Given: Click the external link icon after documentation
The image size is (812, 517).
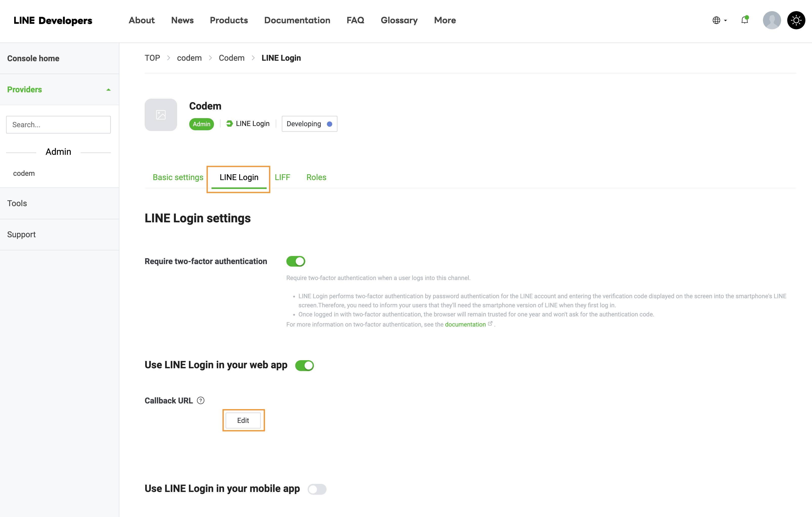Looking at the screenshot, I should tap(490, 324).
